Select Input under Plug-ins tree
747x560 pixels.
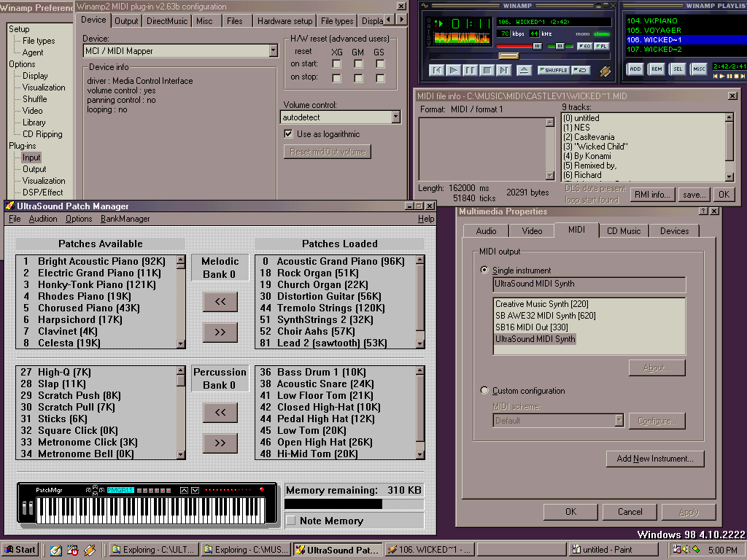click(31, 157)
